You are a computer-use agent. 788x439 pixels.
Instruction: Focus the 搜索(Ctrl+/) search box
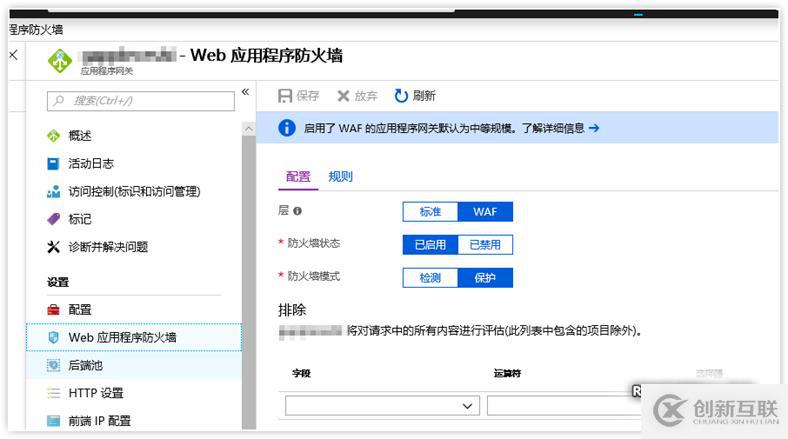click(x=141, y=100)
